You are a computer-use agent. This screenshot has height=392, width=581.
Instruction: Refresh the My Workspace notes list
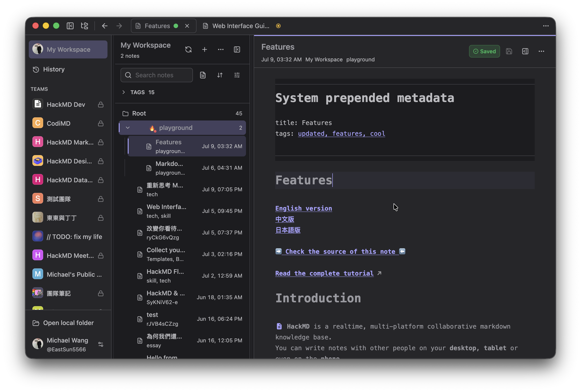(x=188, y=49)
